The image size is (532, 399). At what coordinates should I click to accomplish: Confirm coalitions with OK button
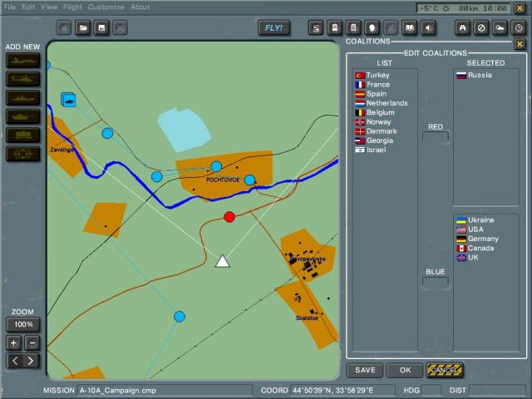(405, 370)
